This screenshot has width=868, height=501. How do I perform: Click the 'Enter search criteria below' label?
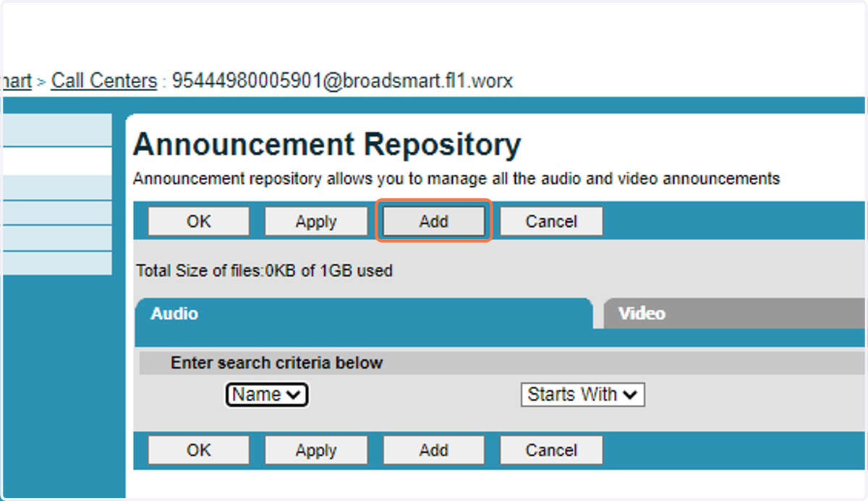tap(276, 363)
